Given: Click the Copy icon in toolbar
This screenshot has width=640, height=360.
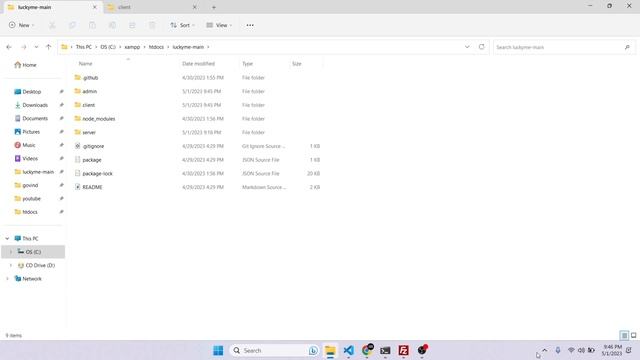Looking at the screenshot, I should pos(72,25).
